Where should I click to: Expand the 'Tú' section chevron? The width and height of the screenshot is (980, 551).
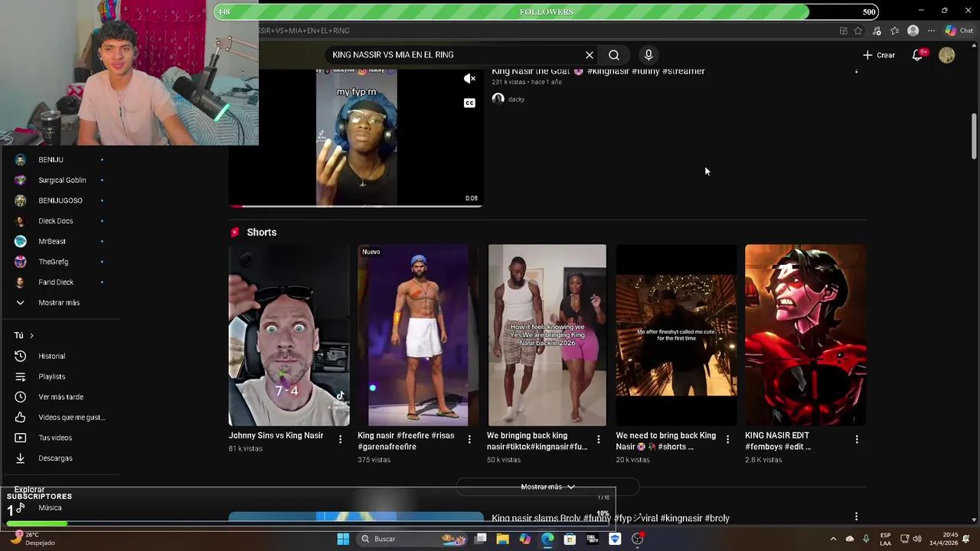click(x=31, y=335)
